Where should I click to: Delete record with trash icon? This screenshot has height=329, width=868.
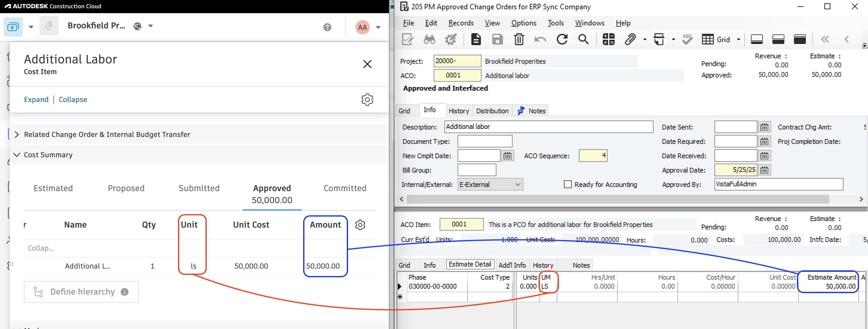[519, 39]
